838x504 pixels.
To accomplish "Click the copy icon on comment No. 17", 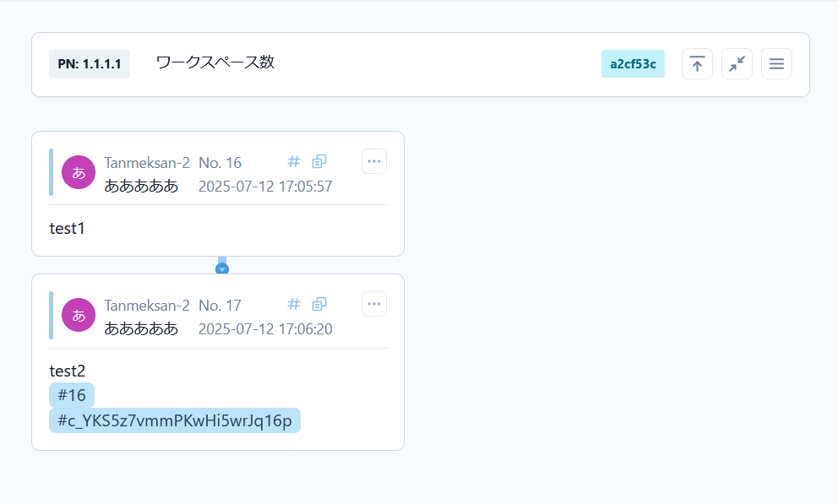I will (318, 304).
